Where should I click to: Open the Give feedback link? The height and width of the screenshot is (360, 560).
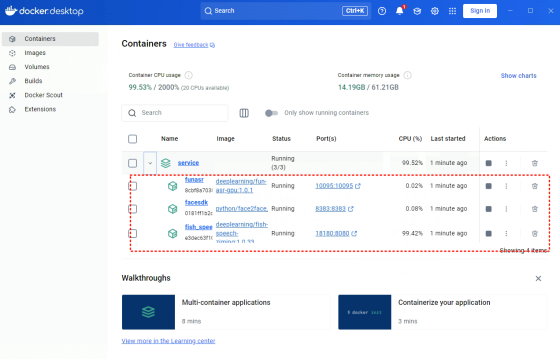tap(194, 45)
